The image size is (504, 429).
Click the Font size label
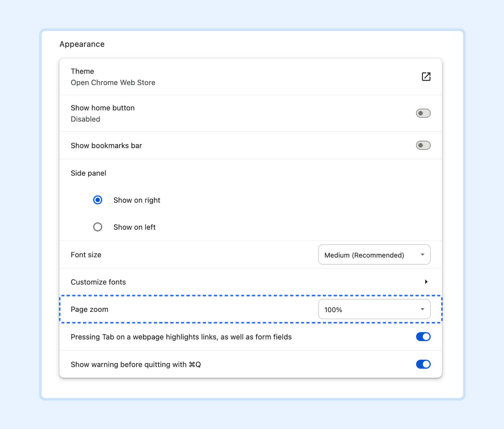[86, 255]
